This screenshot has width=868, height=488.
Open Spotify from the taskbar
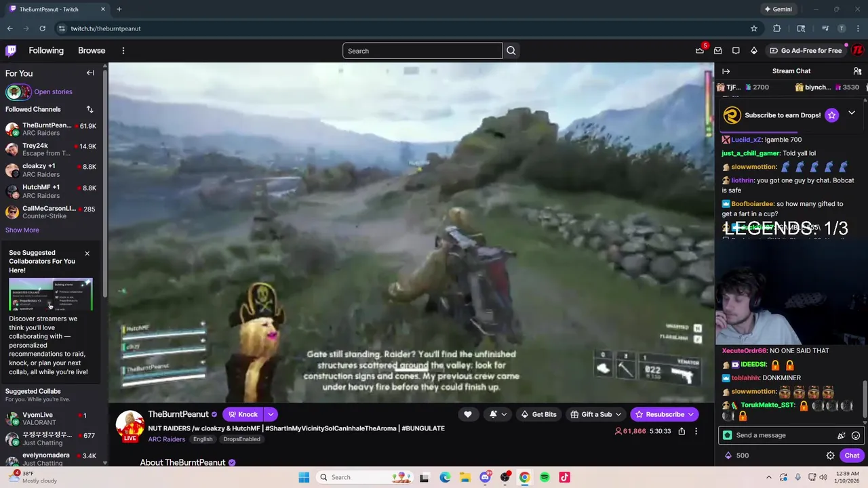click(545, 477)
